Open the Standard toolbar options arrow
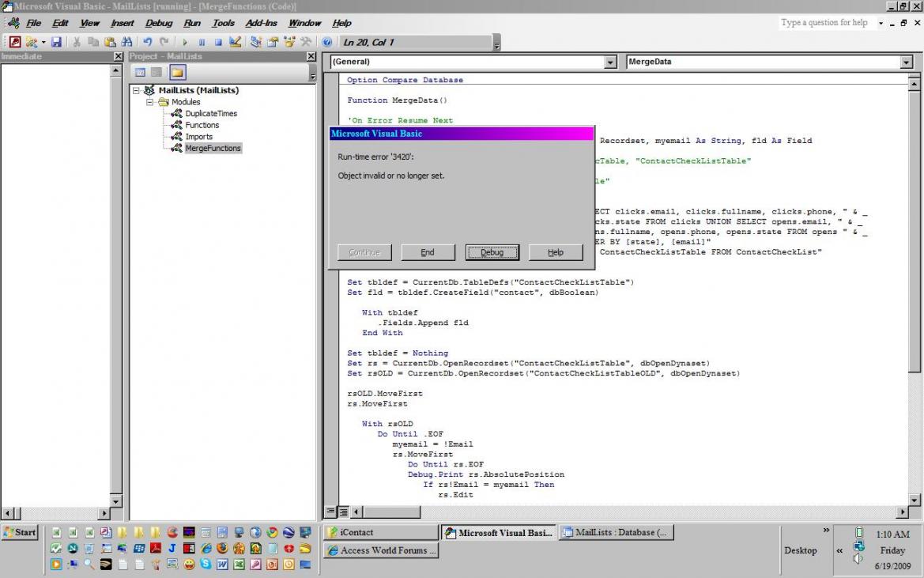Image resolution: width=924 pixels, height=578 pixels. pyautogui.click(x=496, y=43)
